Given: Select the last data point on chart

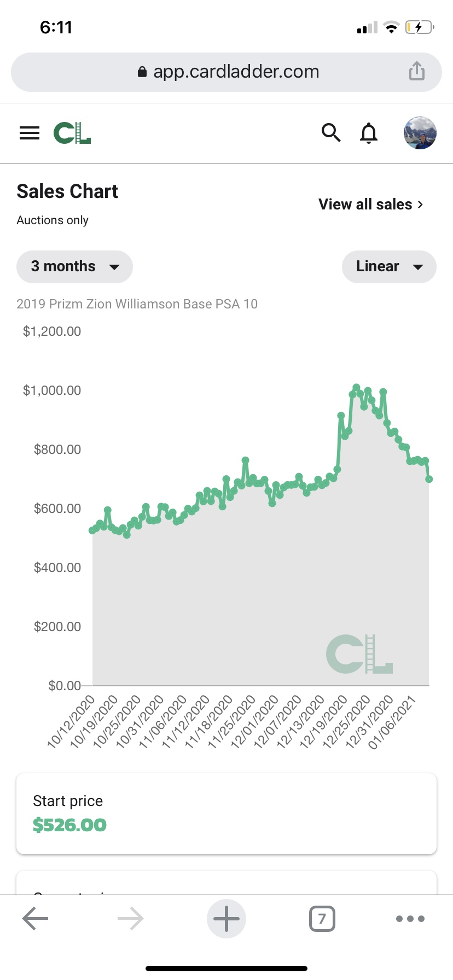Looking at the screenshot, I should [x=429, y=479].
